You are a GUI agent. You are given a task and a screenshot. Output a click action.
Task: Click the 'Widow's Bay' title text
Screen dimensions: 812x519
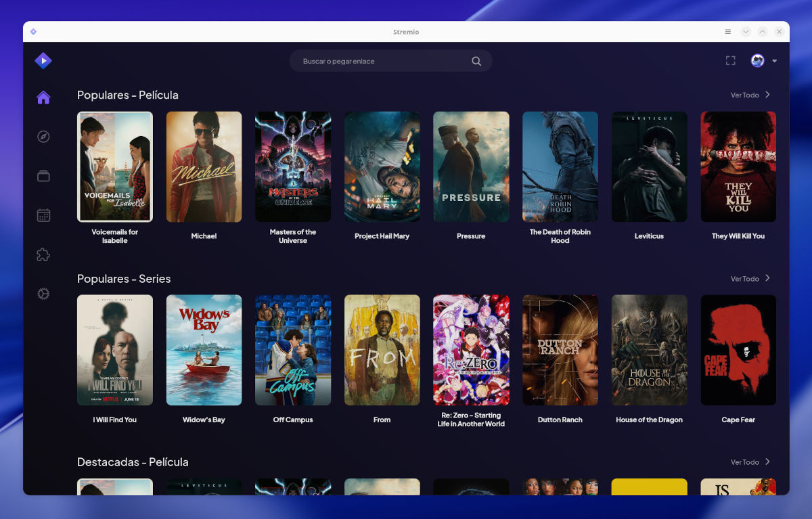coord(204,420)
